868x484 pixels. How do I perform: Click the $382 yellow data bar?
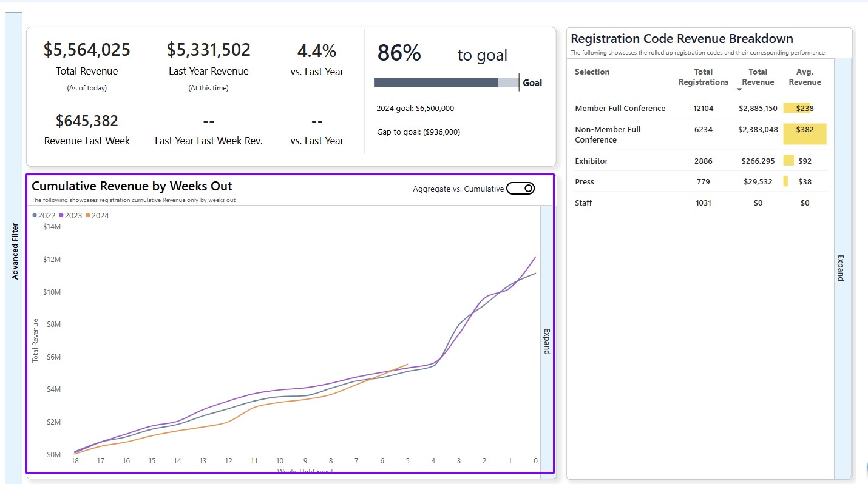(x=804, y=134)
